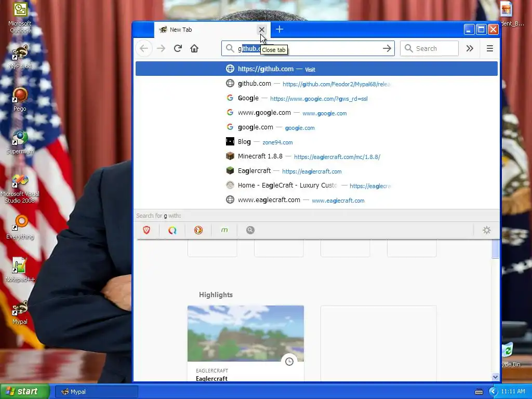The width and height of the screenshot is (532, 399).
Task: Click the forward navigation arrow
Action: click(x=161, y=48)
